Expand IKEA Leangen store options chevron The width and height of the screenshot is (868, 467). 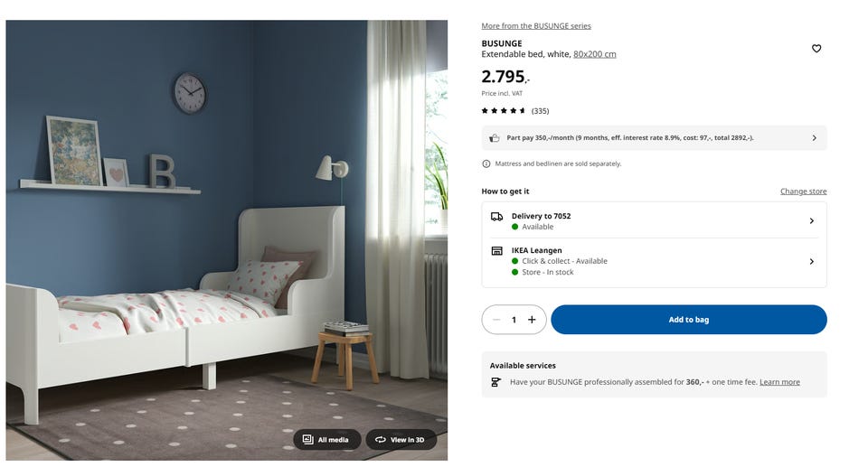[812, 261]
